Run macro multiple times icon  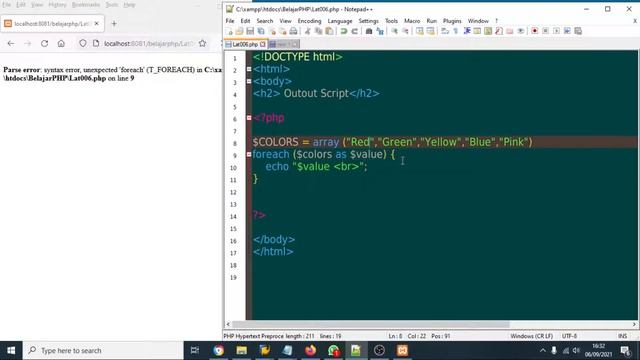click(x=567, y=31)
